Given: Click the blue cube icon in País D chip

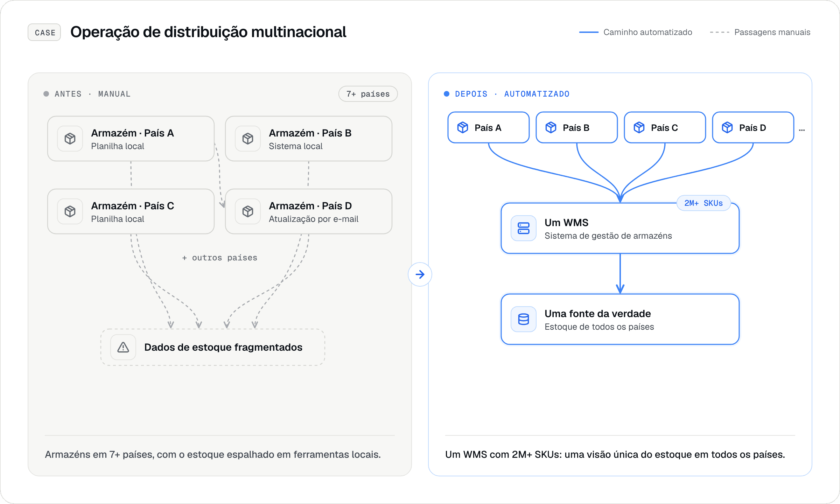Looking at the screenshot, I should click(x=727, y=127).
